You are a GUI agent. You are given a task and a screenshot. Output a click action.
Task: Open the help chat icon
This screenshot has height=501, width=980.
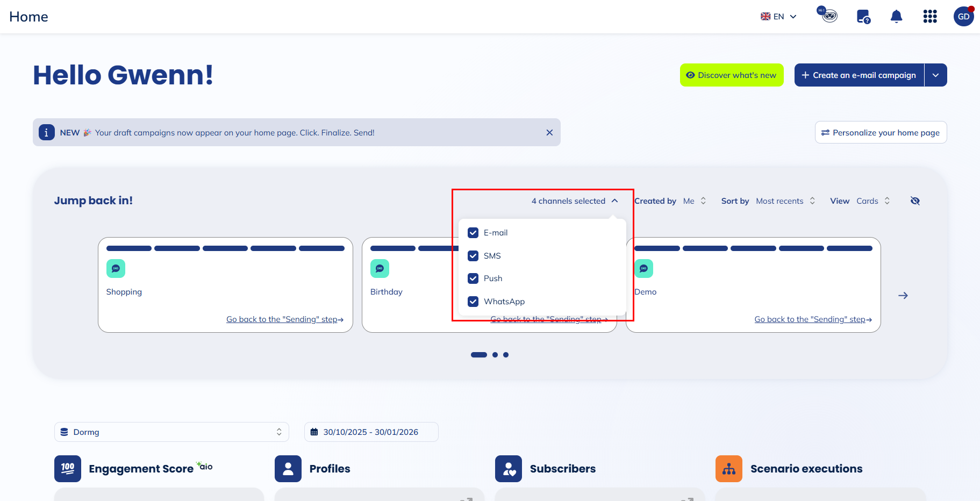pos(863,17)
